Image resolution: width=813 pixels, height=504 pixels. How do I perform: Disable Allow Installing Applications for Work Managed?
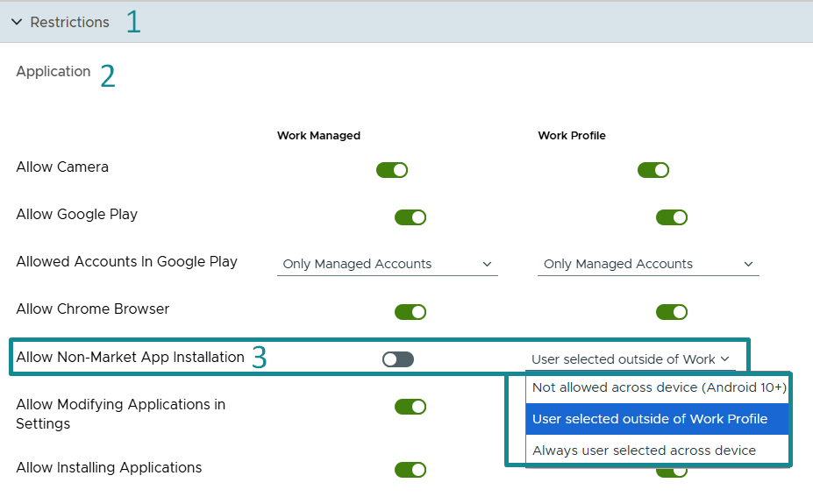[410, 470]
